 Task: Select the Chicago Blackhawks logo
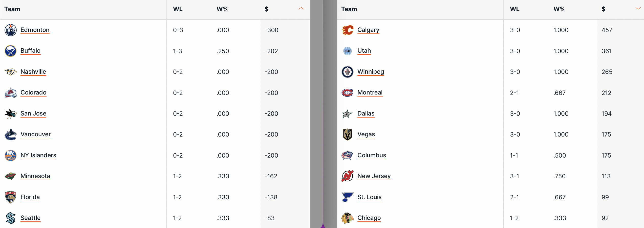(348, 218)
